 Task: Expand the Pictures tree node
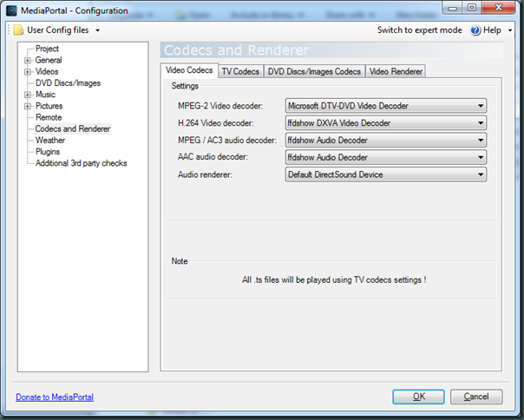click(x=28, y=107)
